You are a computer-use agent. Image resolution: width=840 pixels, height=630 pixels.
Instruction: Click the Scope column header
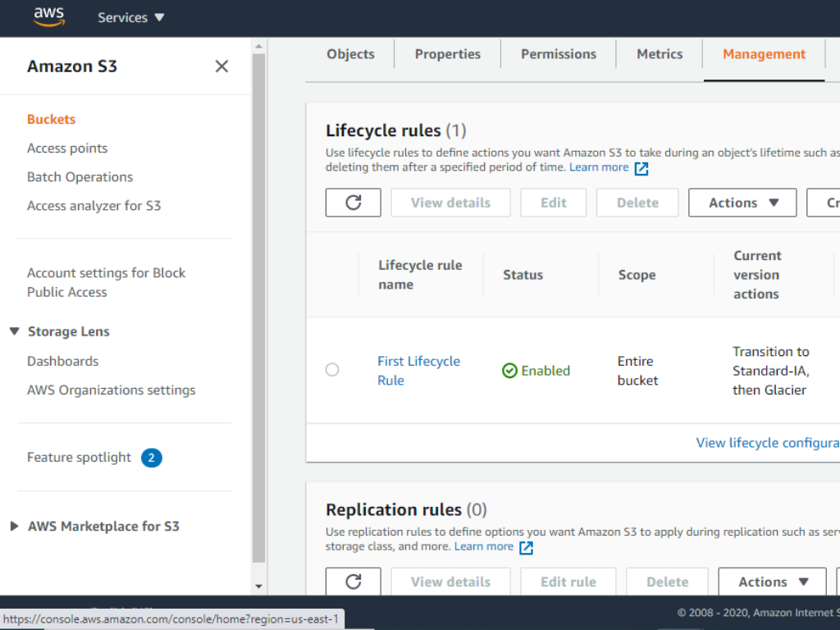click(637, 275)
